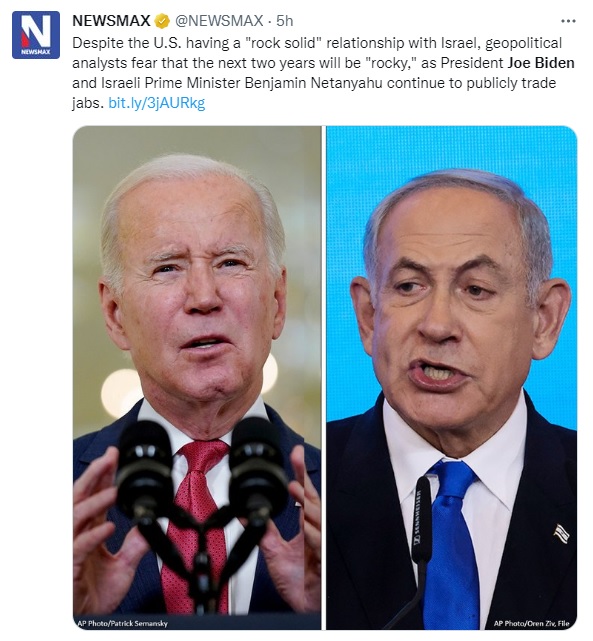
Task: Open the bit.ly/3jAURkg link
Action: coord(157,103)
